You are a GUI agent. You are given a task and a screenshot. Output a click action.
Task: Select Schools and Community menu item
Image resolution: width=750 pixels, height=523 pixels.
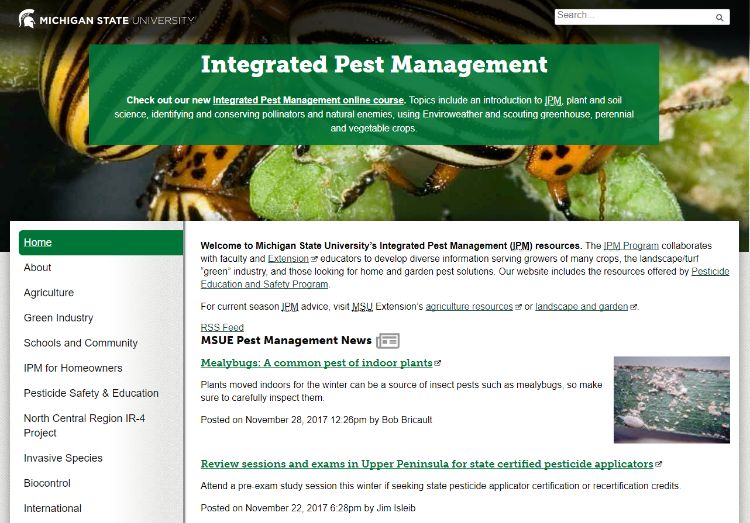[81, 343]
